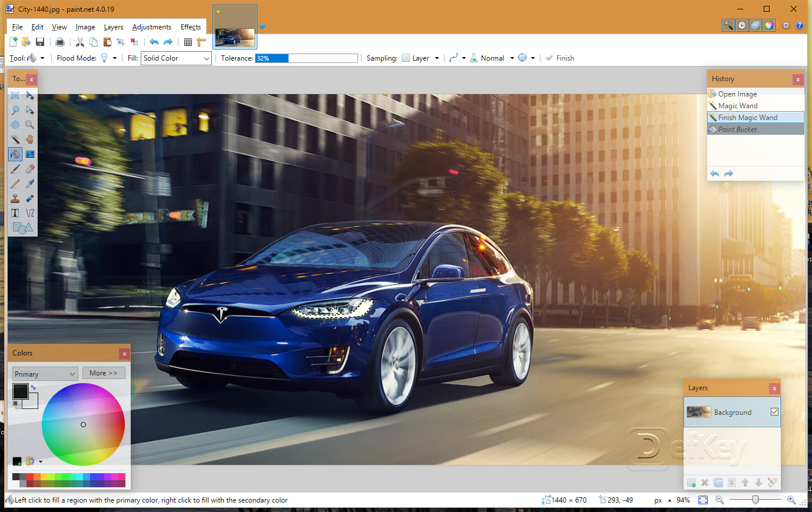Screen dimensions: 812x512
Task: Select the Gradient tool
Action: click(30, 154)
